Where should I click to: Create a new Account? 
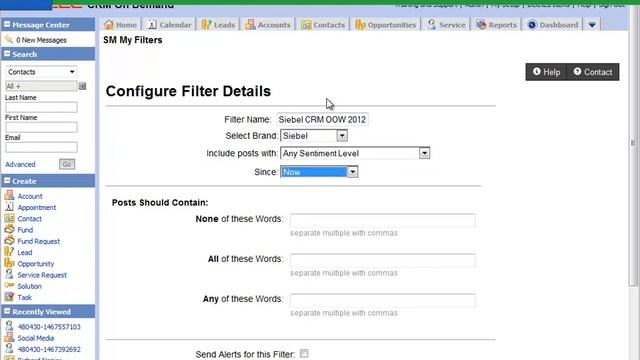[30, 196]
